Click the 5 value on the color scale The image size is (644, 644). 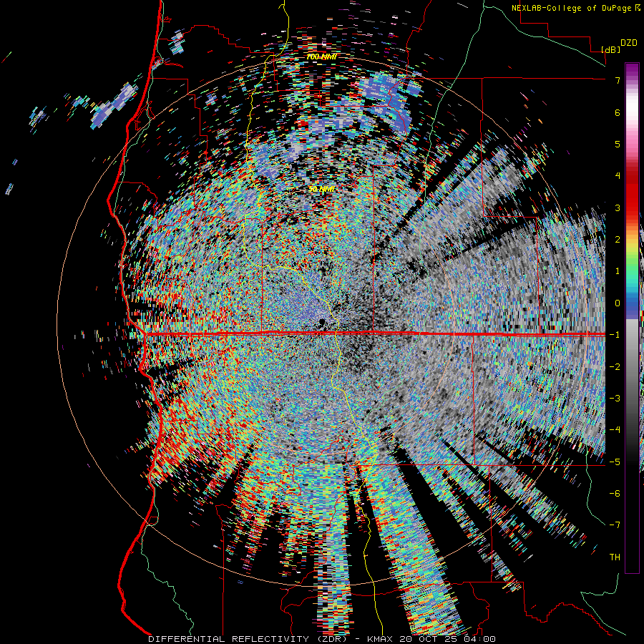coord(618,144)
